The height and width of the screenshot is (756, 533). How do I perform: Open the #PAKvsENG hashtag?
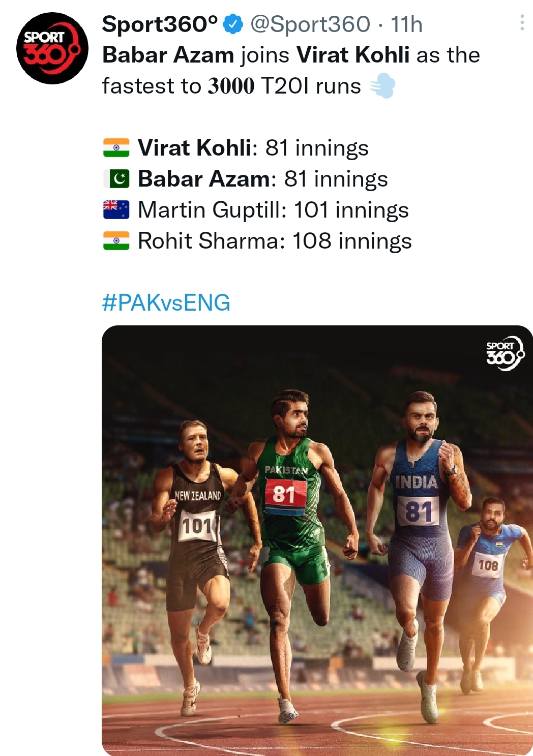point(166,303)
